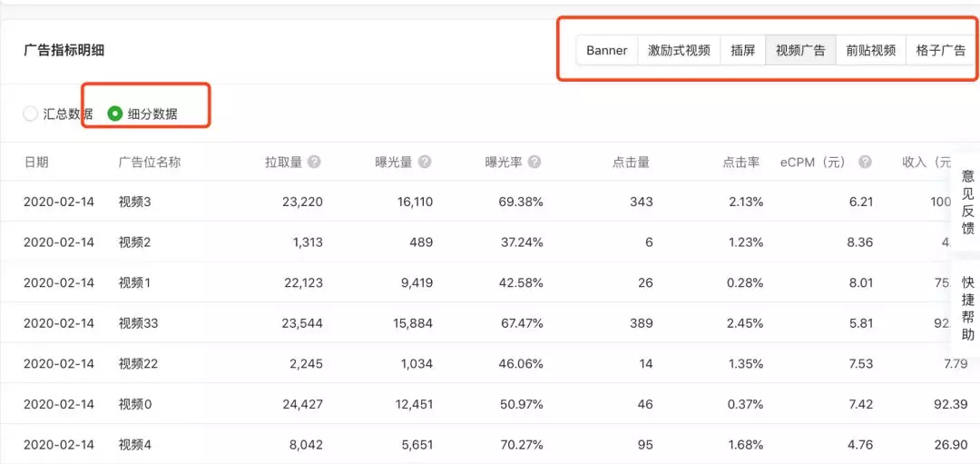
Task: Select the 视频33 ad slot name
Action: pyautogui.click(x=139, y=323)
